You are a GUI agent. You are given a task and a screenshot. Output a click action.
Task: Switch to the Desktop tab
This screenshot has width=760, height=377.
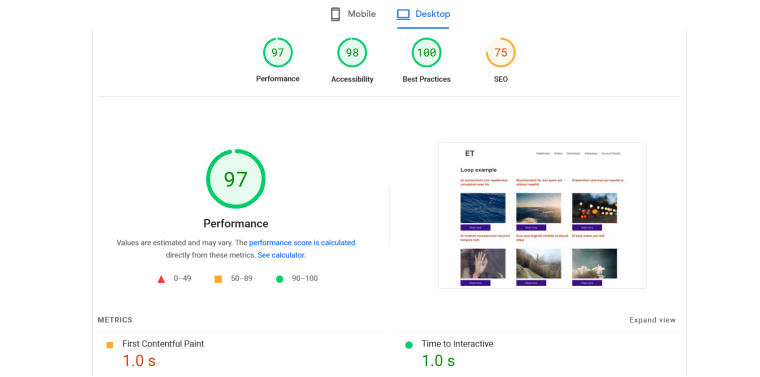[423, 14]
